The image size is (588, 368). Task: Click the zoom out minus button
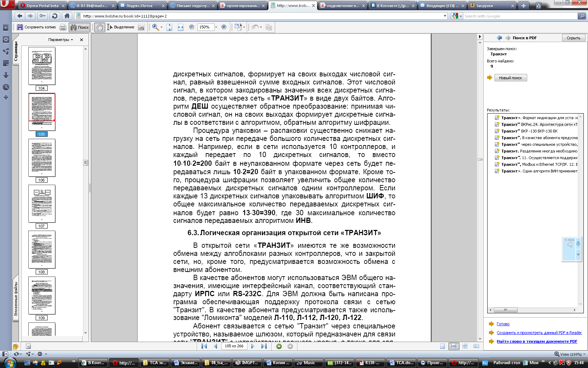click(x=191, y=27)
